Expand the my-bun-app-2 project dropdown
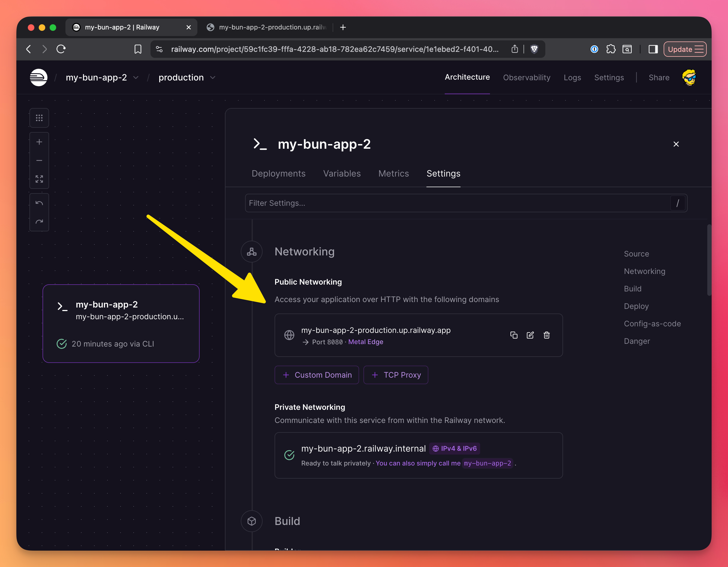 (x=136, y=78)
